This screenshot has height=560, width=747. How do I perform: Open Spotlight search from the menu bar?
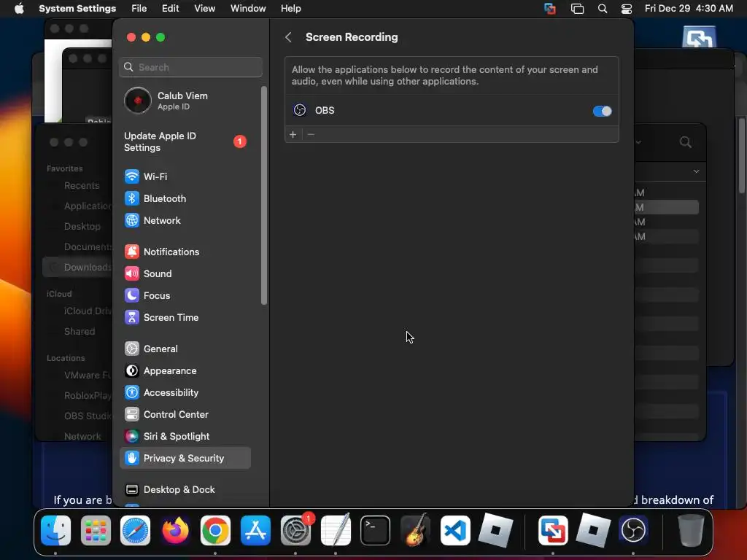[x=602, y=9]
